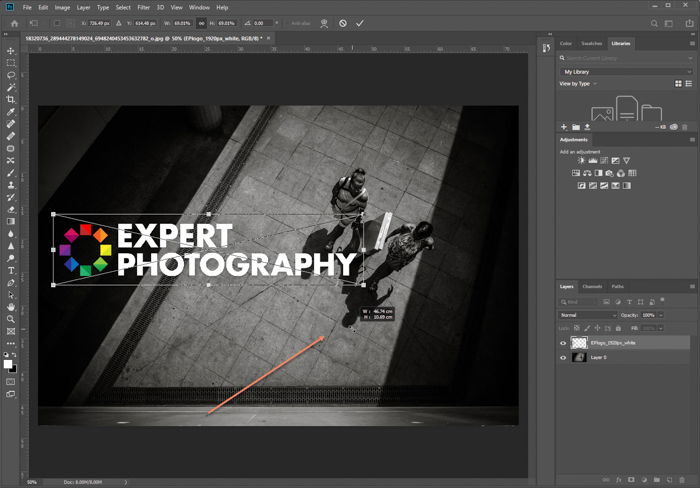
Task: Select the Move tool
Action: click(x=11, y=51)
